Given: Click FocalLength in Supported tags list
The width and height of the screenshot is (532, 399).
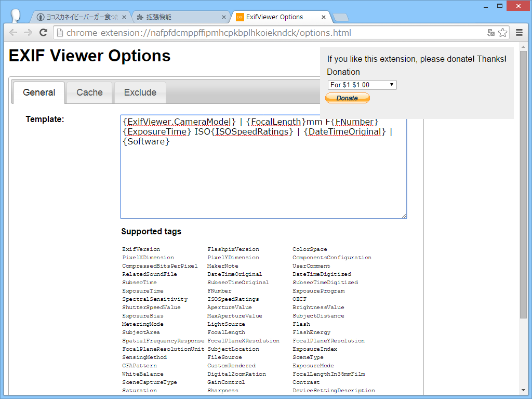Looking at the screenshot, I should [x=226, y=332].
